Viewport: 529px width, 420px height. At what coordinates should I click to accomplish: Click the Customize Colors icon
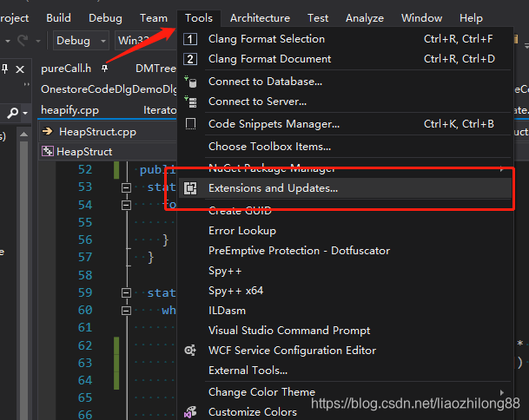(x=190, y=412)
